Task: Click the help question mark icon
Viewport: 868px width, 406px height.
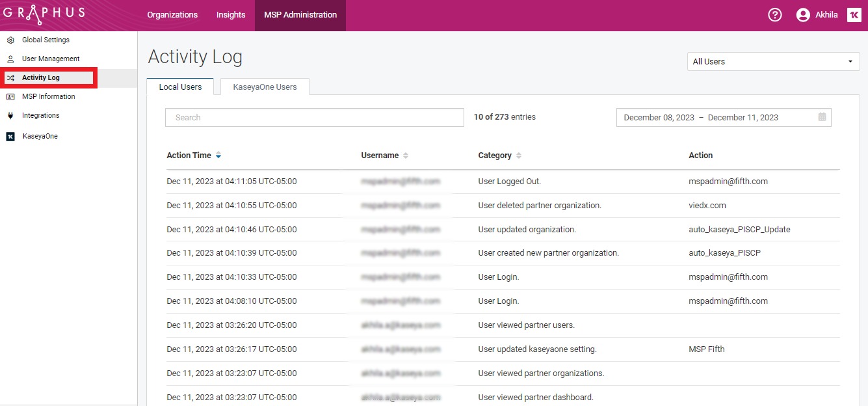Action: tap(774, 15)
